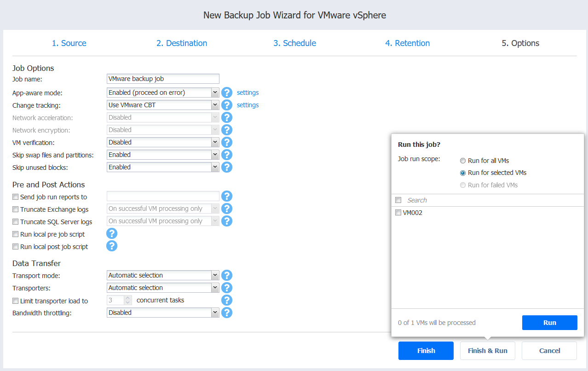Open help for Bandwidth throttling
Image resolution: width=588 pixels, height=371 pixels.
click(x=226, y=313)
